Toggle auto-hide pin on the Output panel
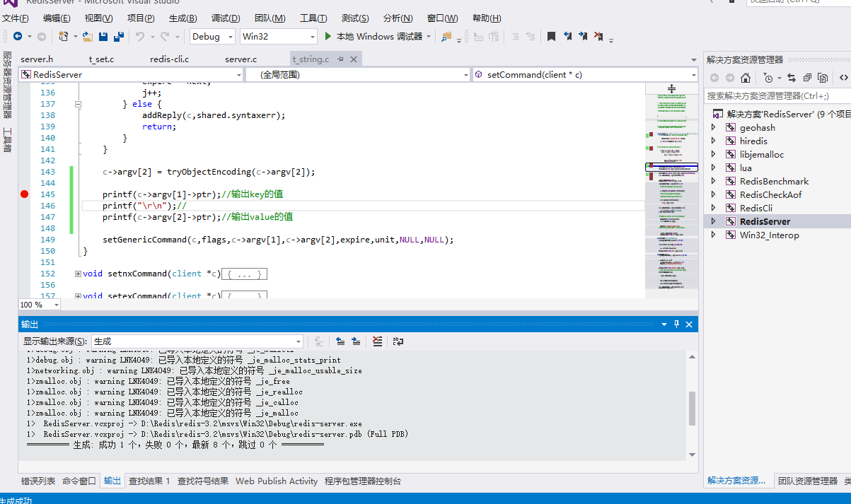The width and height of the screenshot is (851, 504). pos(676,324)
